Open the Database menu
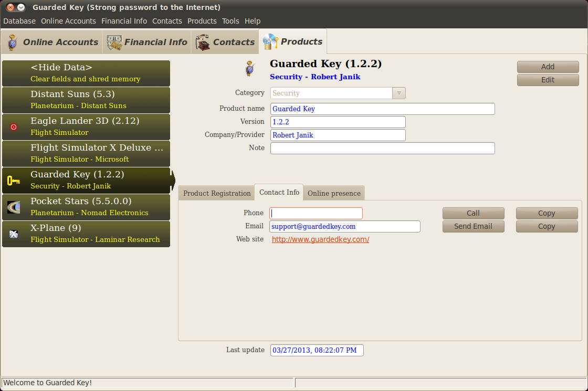The image size is (588, 391). tap(19, 21)
